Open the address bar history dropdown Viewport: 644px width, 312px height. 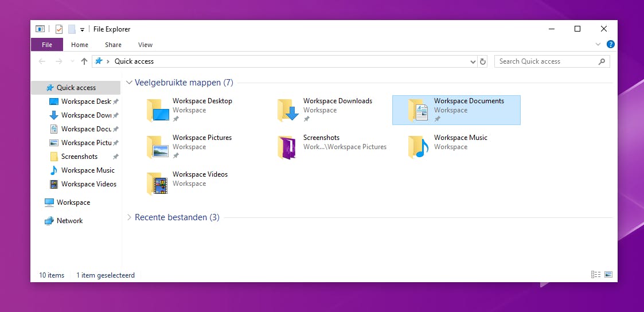(473, 61)
